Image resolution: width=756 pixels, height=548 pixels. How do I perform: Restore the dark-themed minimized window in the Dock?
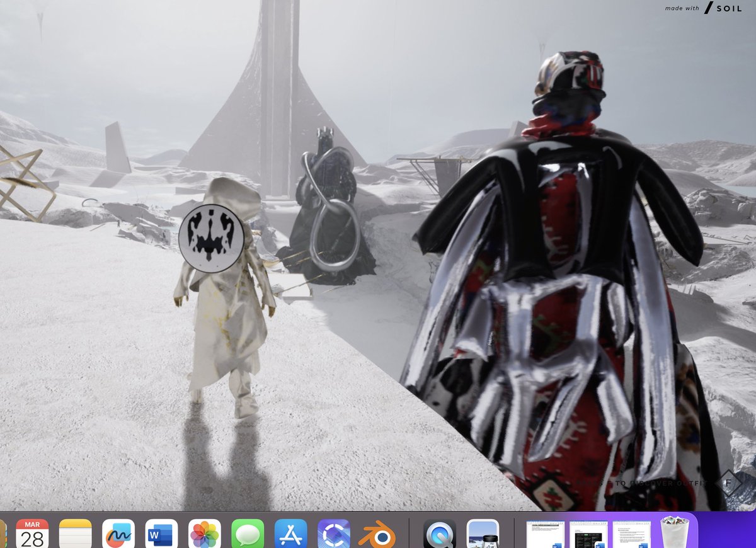coord(588,534)
